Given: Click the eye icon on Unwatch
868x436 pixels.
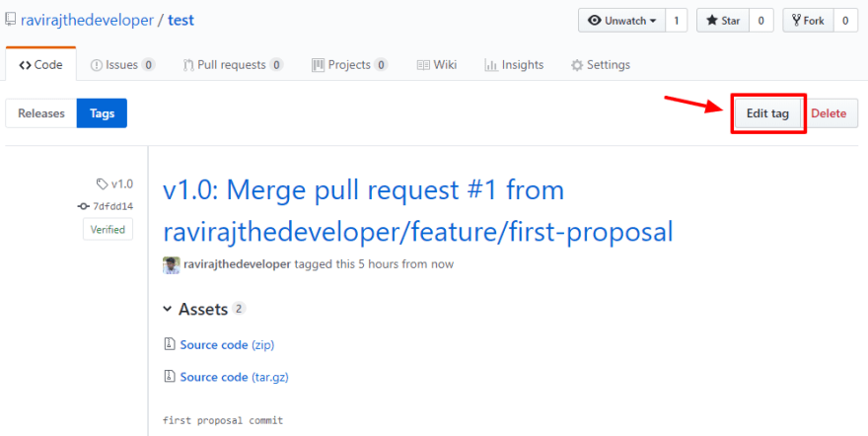Looking at the screenshot, I should pos(595,21).
